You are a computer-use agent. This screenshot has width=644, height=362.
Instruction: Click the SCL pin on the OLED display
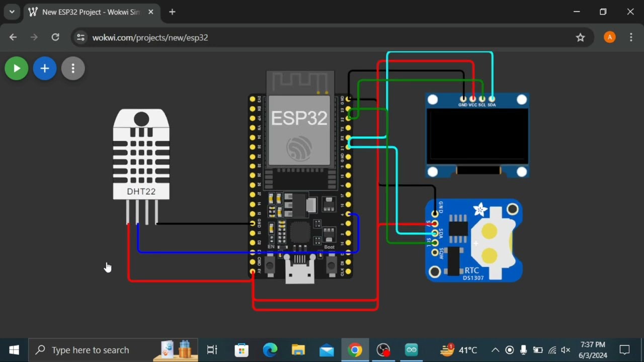pyautogui.click(x=482, y=100)
